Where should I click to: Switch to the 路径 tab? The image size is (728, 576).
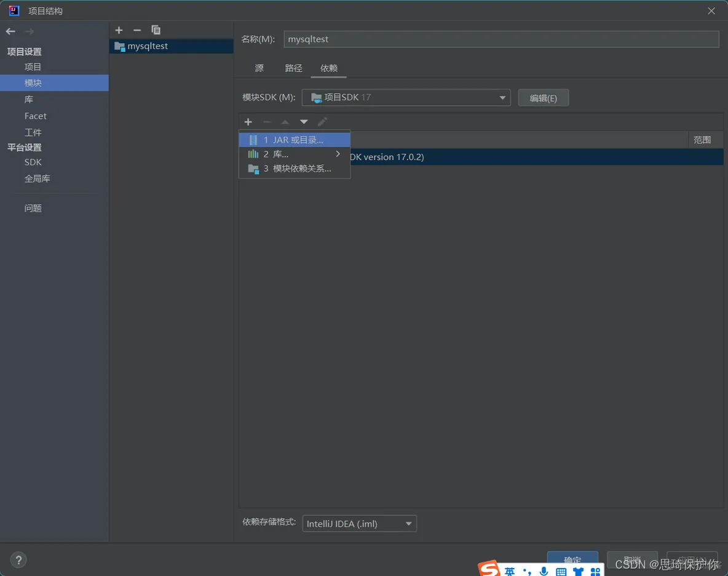click(293, 68)
